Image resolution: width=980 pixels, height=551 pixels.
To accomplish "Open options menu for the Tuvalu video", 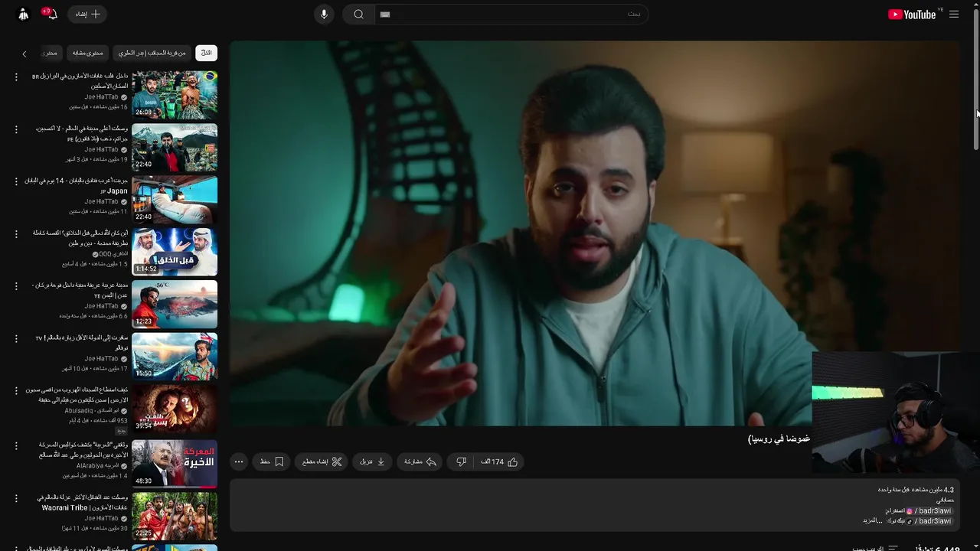I will (16, 338).
